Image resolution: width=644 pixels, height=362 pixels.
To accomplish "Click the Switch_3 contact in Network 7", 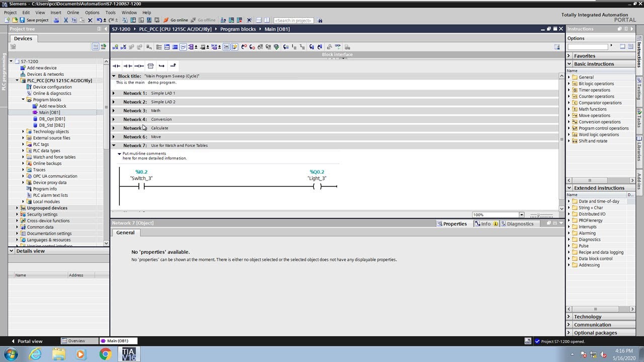I will [141, 186].
